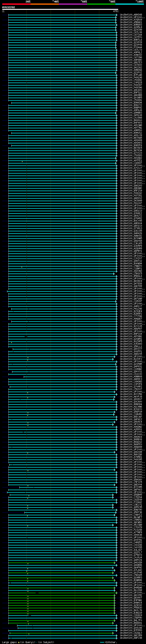
Task: Click the white query sequence ruler bar
Action: click(60, 10)
